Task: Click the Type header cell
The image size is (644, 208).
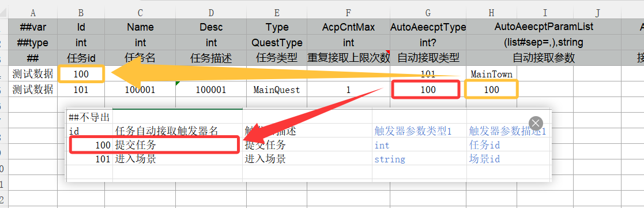Action: 277,27
